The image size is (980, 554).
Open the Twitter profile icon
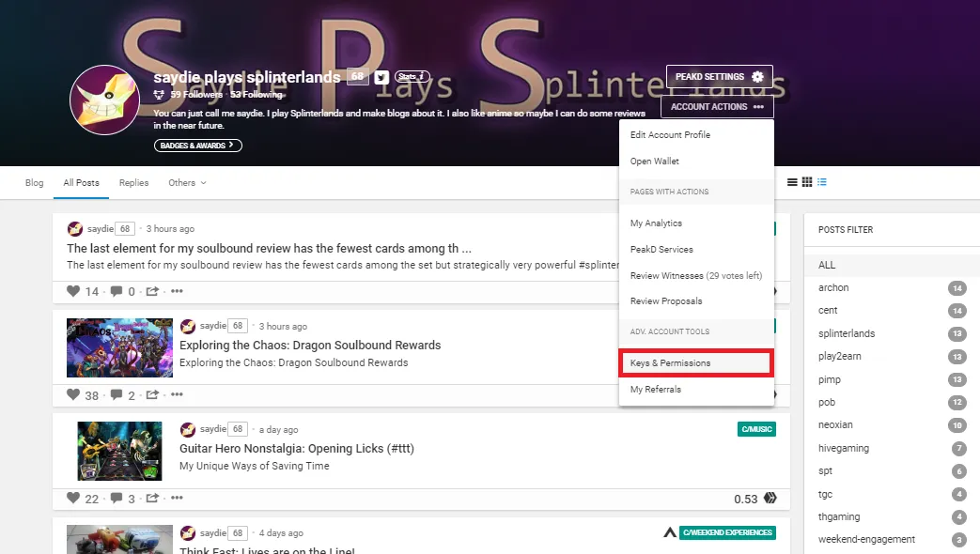pos(381,77)
